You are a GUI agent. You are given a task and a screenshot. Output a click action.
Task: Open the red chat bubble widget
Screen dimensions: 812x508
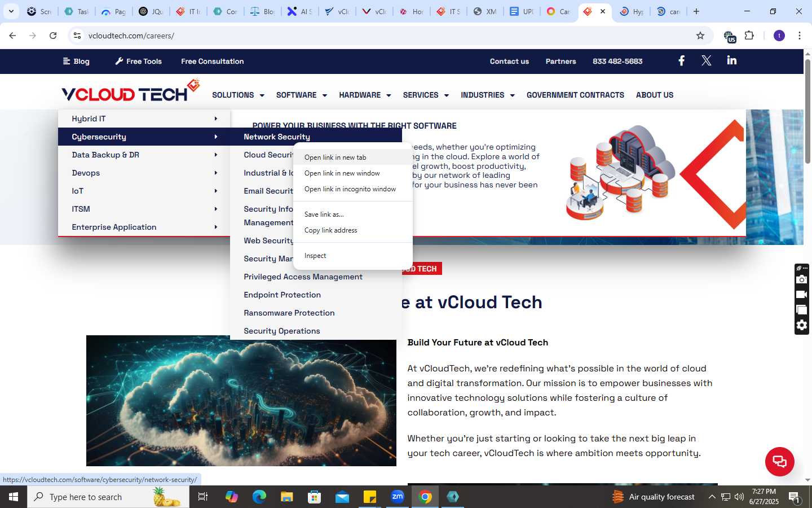point(779,461)
